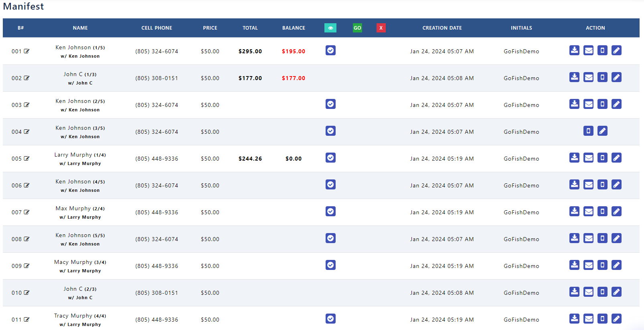Viewport: 644px width, 330px height.
Task: Click mobile icon for booking 010
Action: [x=602, y=292]
